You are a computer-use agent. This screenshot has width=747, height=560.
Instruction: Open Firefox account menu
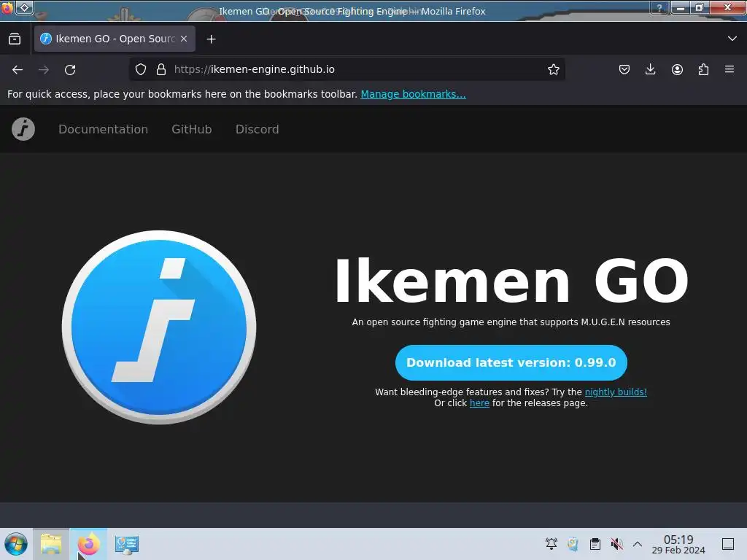click(x=677, y=69)
